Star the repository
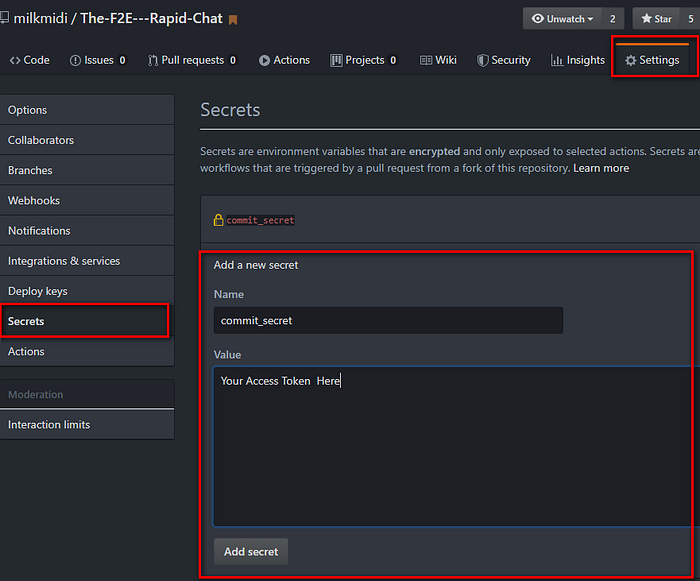The image size is (700, 581). pos(656,19)
